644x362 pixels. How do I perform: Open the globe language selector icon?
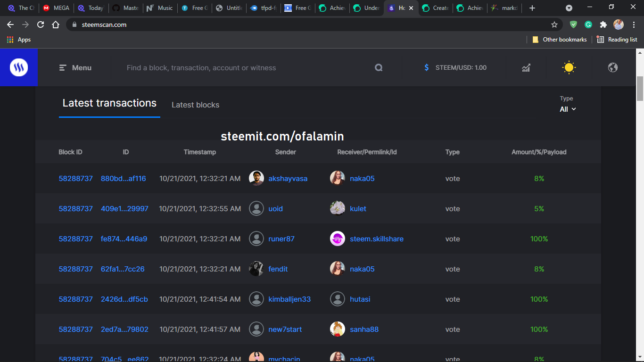(x=613, y=67)
